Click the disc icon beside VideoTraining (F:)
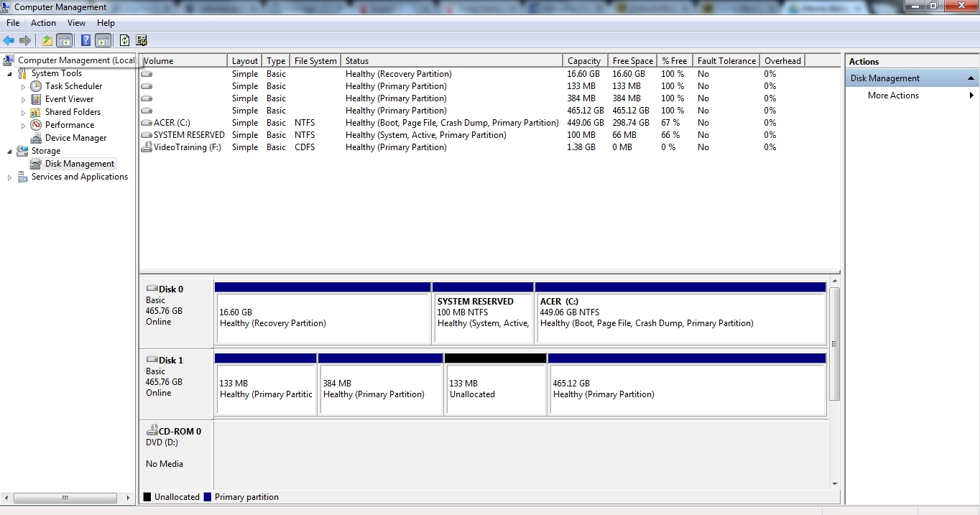This screenshot has height=515, width=980. point(147,147)
